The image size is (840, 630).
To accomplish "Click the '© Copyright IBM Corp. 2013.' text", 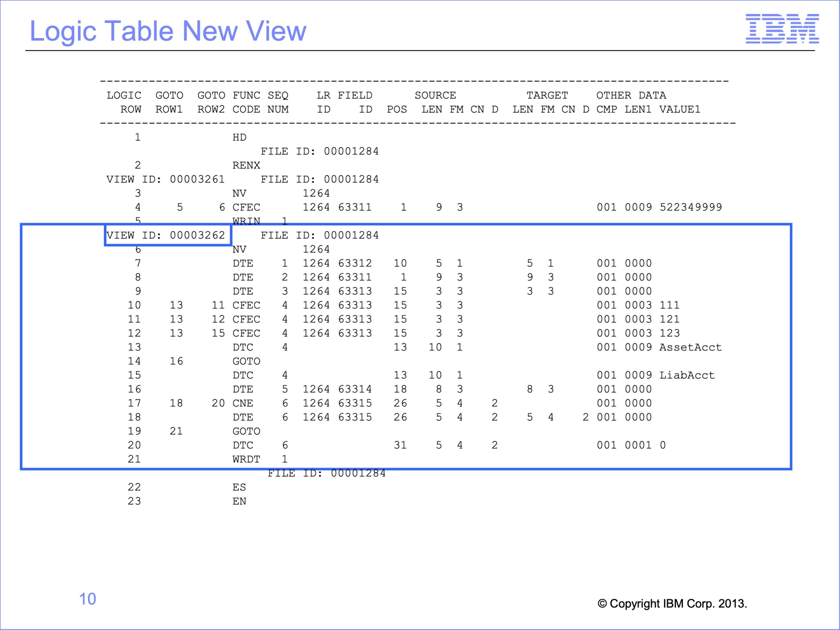I will (672, 603).
